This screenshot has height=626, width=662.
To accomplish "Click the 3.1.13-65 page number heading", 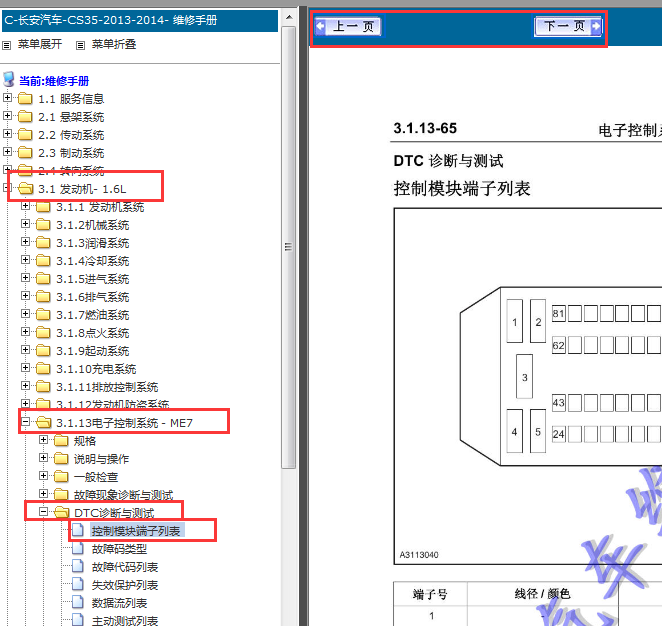I will click(425, 128).
